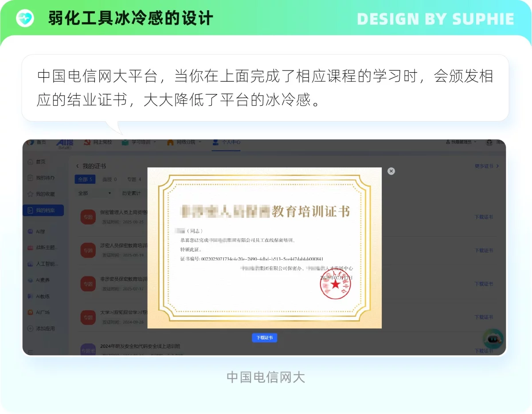Click the heartbeat icon in the header banner

25,18
